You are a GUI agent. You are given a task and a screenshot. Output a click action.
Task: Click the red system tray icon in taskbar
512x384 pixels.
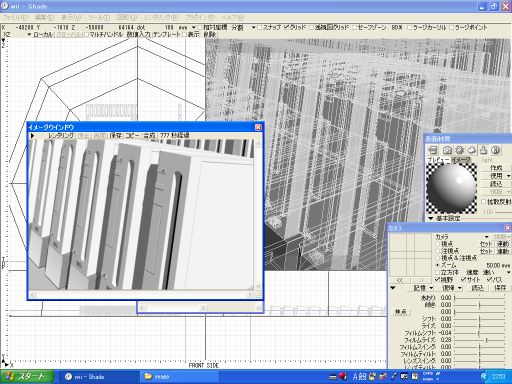[343, 377]
